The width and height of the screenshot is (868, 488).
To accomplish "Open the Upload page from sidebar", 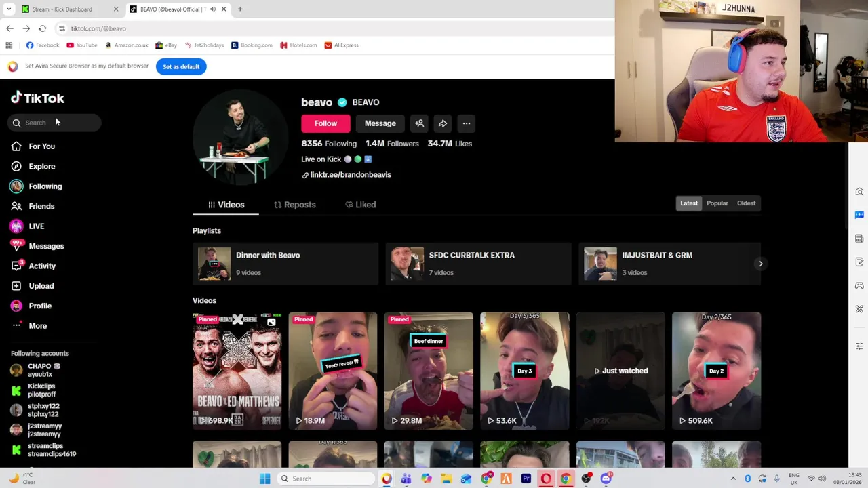I will pos(32,286).
